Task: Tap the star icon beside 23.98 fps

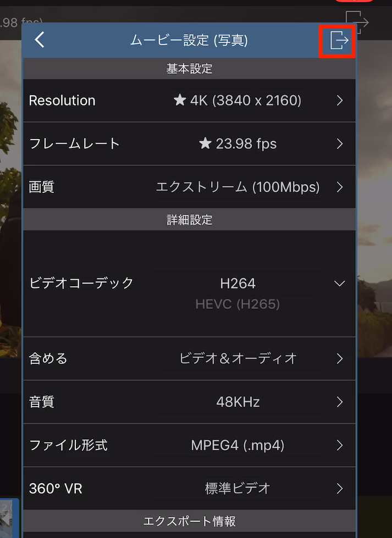Action: 205,143
